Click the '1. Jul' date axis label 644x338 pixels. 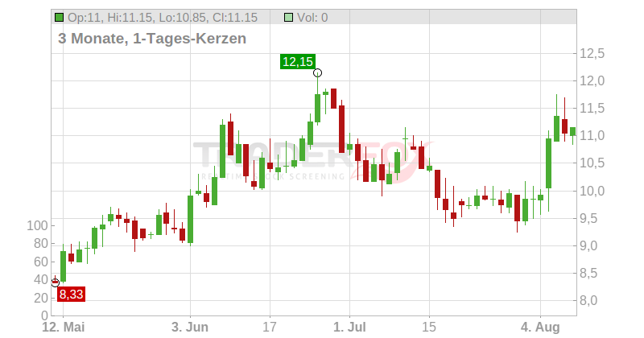point(349,328)
